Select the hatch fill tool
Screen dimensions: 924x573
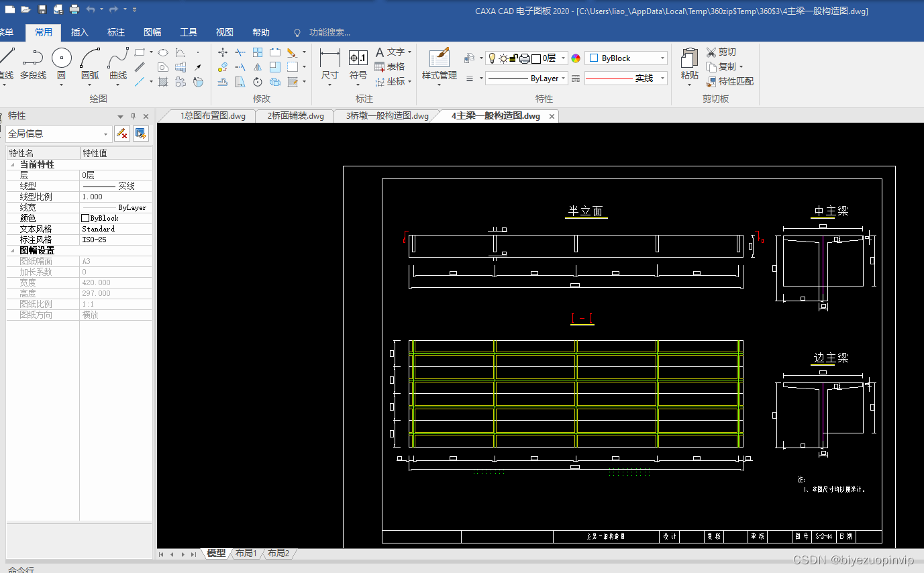click(x=163, y=82)
